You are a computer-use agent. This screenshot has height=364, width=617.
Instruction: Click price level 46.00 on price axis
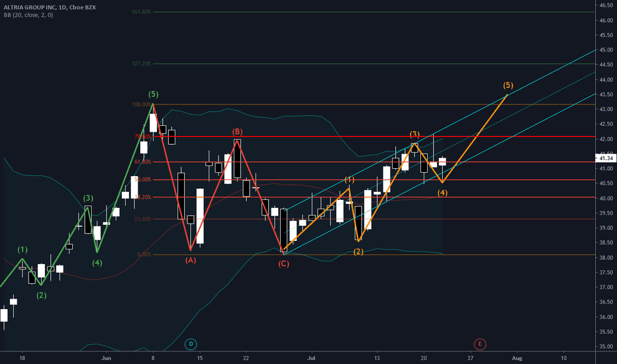[x=606, y=21]
